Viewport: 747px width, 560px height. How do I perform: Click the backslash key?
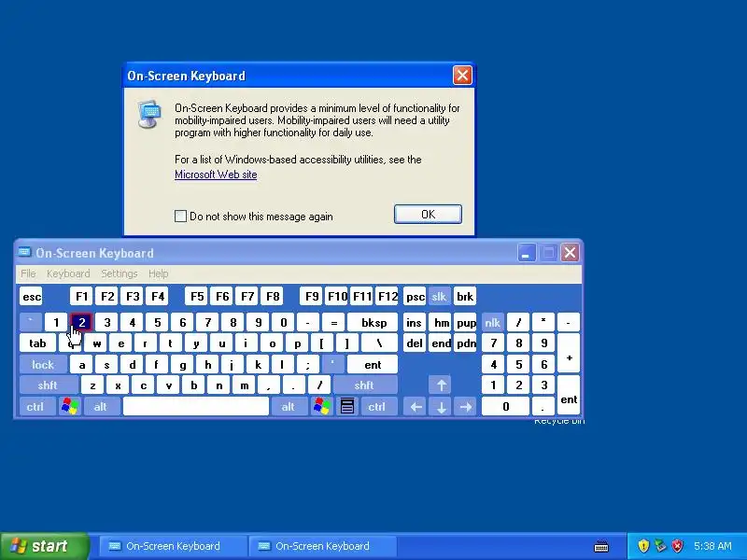point(379,343)
